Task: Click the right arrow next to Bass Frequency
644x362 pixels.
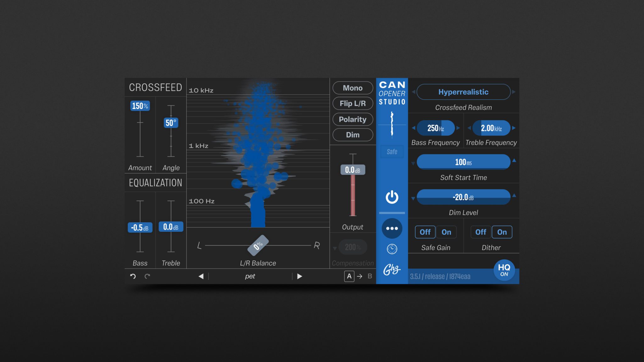Action: click(x=458, y=128)
